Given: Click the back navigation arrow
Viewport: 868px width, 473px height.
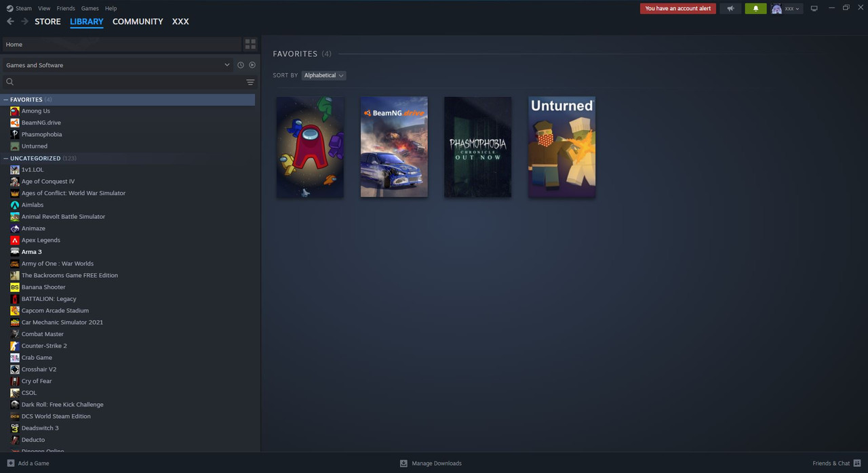Looking at the screenshot, I should [x=10, y=22].
